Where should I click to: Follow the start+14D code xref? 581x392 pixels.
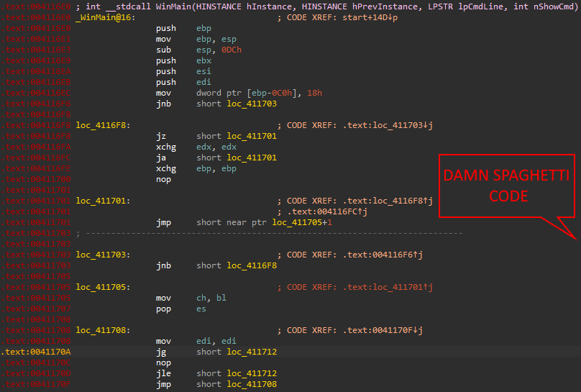370,17
